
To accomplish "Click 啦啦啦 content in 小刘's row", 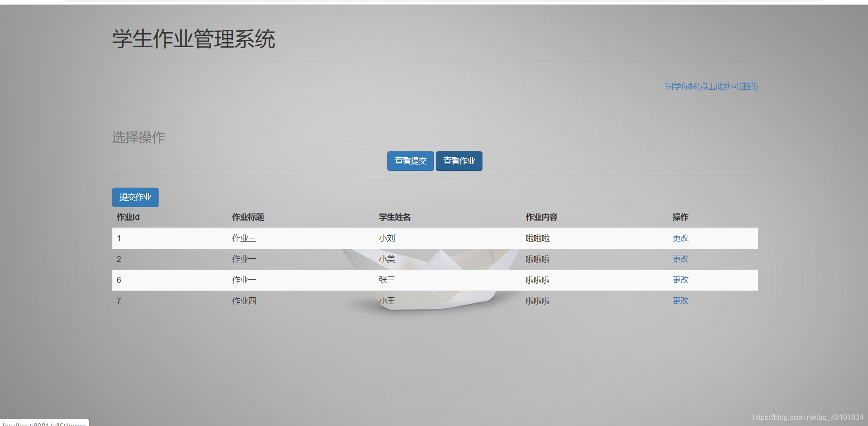I will 538,238.
